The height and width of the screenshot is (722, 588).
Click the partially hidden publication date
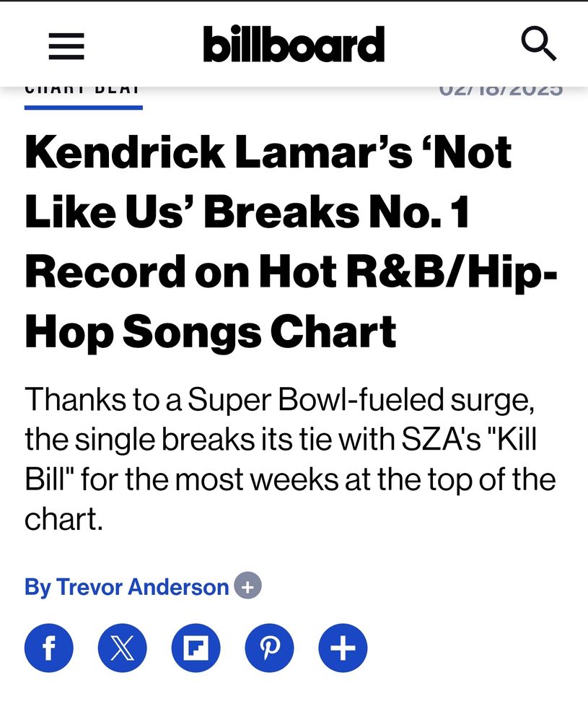501,90
